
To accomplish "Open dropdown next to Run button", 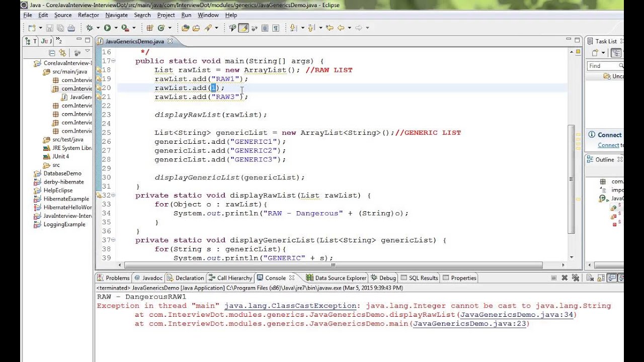I will (x=115, y=28).
